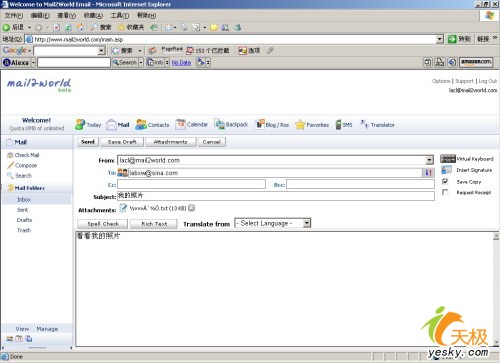This screenshot has height=363, width=500.
Task: Click the Virtual Keyboard icon
Action: coord(448,159)
